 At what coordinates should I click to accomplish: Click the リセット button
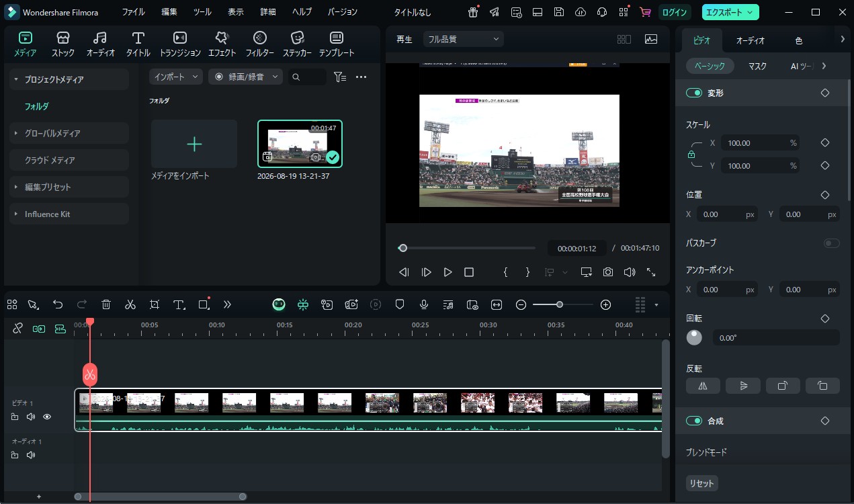pyautogui.click(x=701, y=483)
